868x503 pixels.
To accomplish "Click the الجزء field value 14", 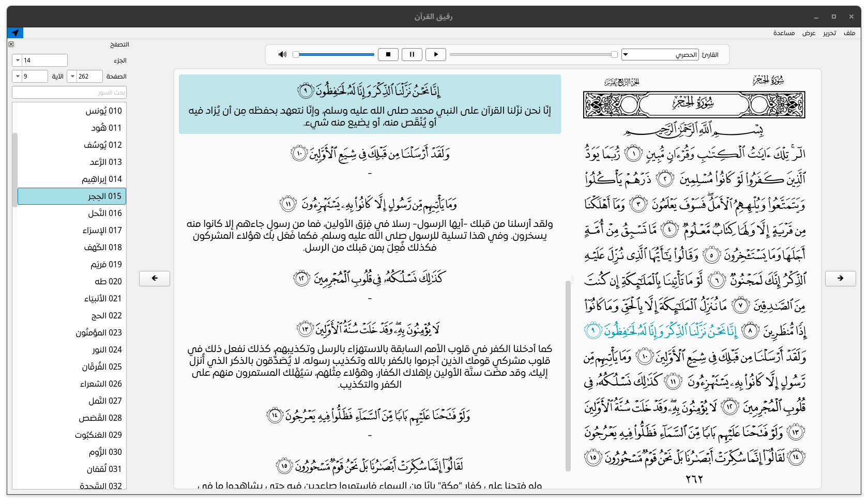I will 44,60.
